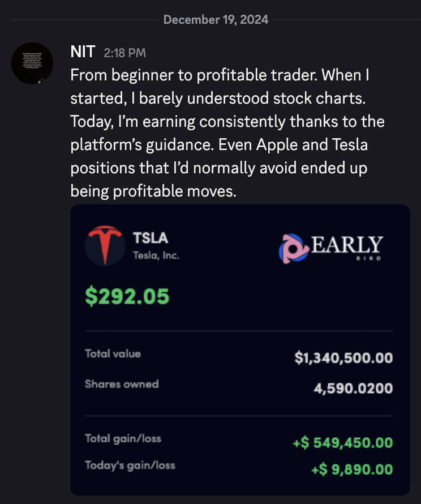Click the Early Bird circular logo emblem
This screenshot has height=504, width=421.
tap(293, 248)
